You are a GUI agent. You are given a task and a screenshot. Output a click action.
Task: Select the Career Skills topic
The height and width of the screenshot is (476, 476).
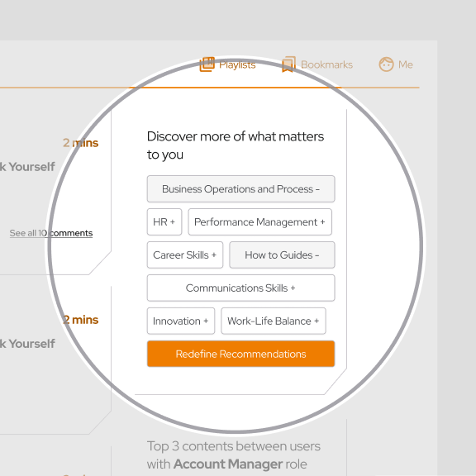click(x=185, y=255)
